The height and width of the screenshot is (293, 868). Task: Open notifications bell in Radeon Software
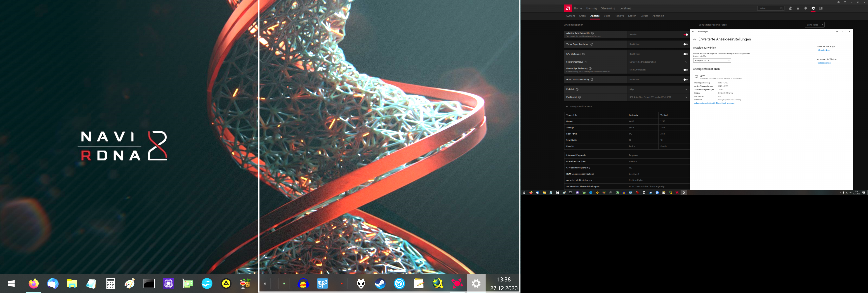805,8
